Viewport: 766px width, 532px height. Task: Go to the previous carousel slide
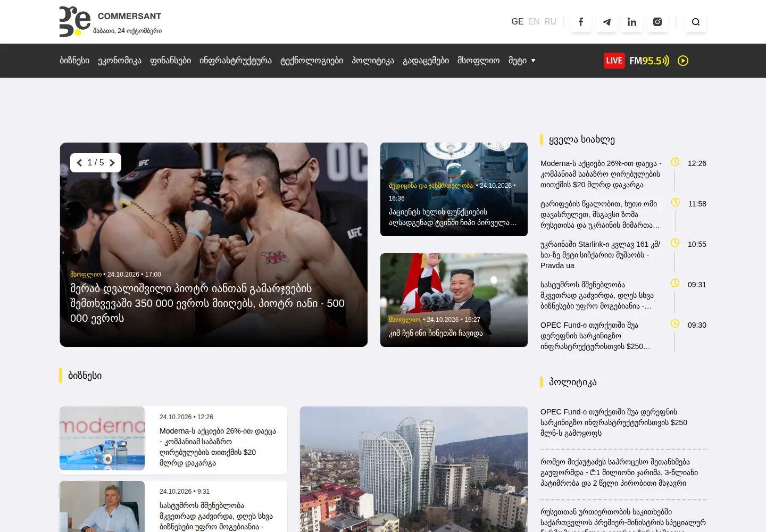tap(79, 163)
